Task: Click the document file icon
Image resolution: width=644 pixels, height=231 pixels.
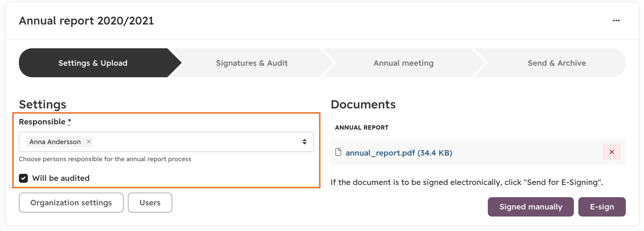Action: (x=338, y=152)
